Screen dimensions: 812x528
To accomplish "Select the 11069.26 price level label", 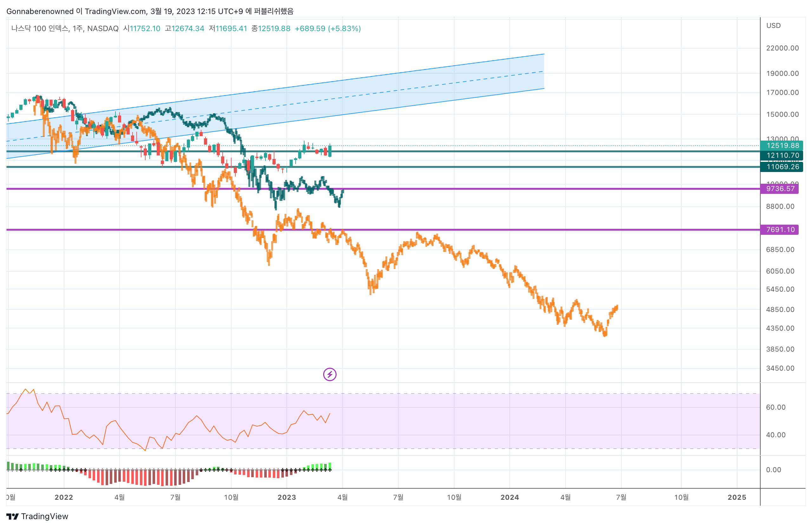I will tap(782, 167).
